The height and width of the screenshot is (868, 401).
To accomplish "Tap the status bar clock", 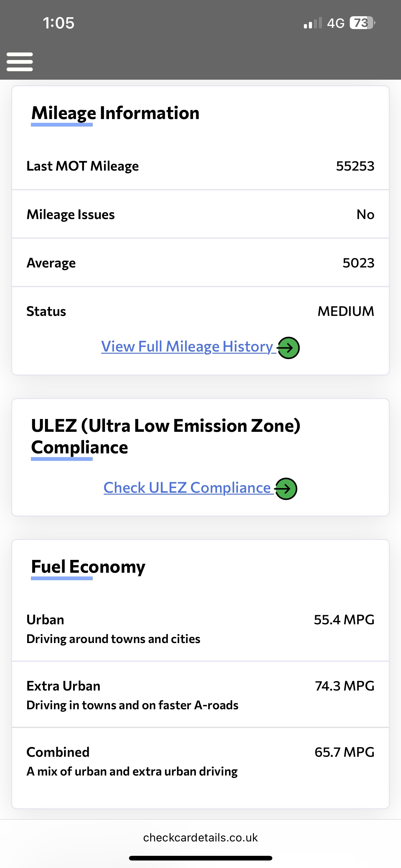I will pyautogui.click(x=59, y=23).
